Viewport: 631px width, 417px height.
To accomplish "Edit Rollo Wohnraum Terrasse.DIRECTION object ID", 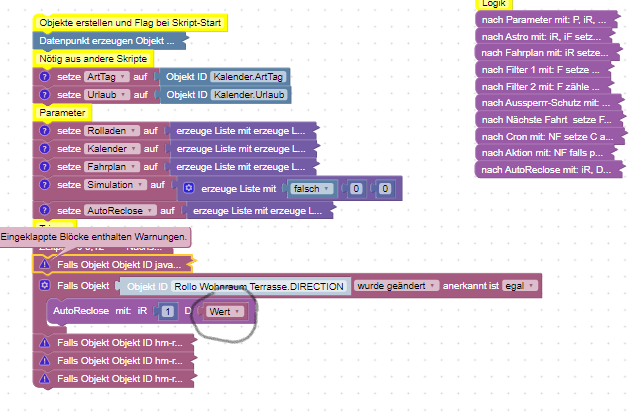I will (x=259, y=286).
